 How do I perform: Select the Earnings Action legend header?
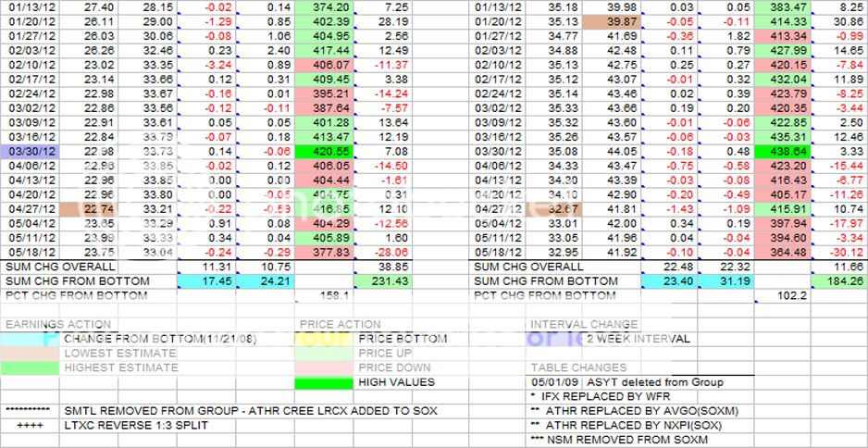click(57, 324)
